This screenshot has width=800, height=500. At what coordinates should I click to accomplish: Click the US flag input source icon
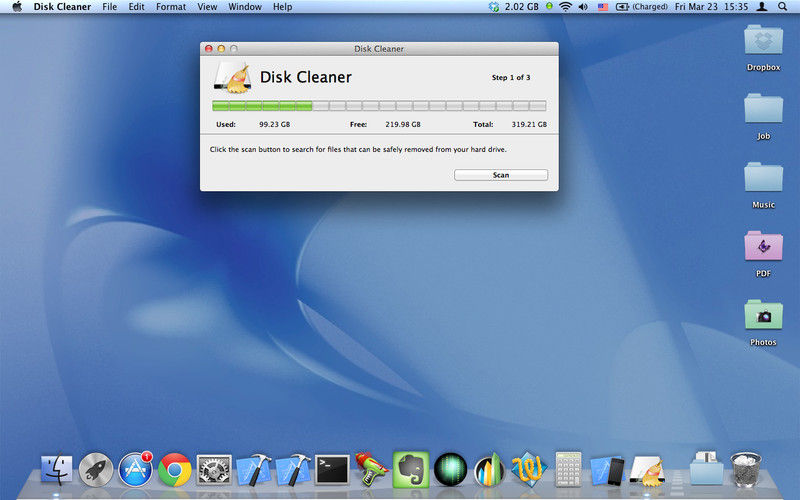(x=603, y=7)
